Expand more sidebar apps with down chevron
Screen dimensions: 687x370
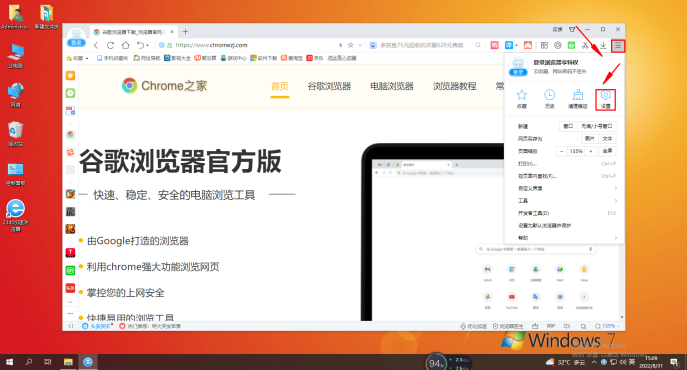[x=70, y=302]
